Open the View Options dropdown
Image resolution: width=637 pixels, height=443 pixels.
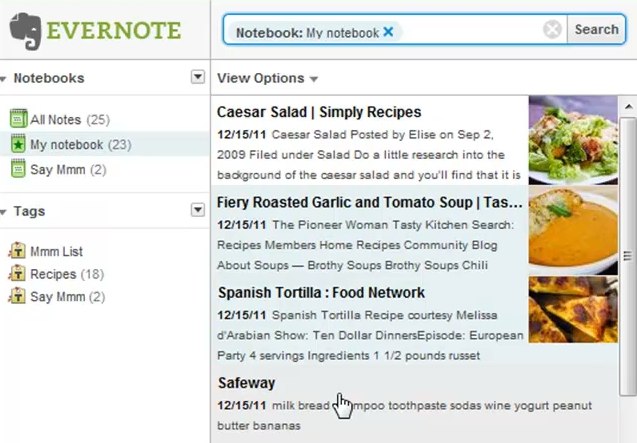click(267, 78)
